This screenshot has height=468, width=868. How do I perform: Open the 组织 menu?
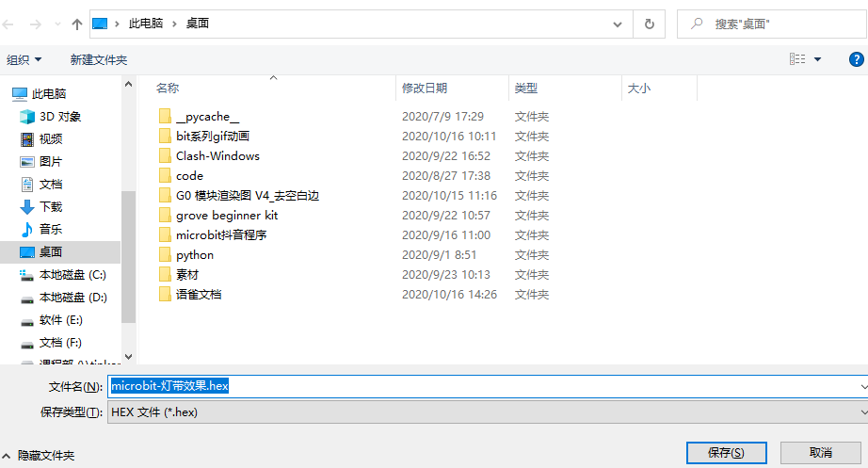[24, 60]
